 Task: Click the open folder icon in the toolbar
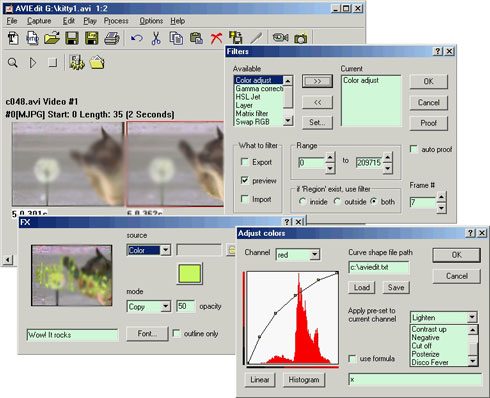(x=52, y=38)
